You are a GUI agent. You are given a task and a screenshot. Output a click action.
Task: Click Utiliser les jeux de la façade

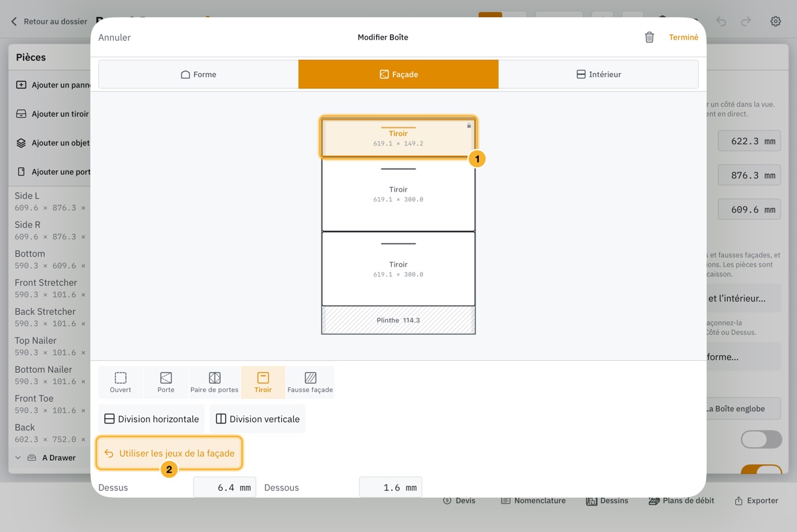pyautogui.click(x=169, y=453)
